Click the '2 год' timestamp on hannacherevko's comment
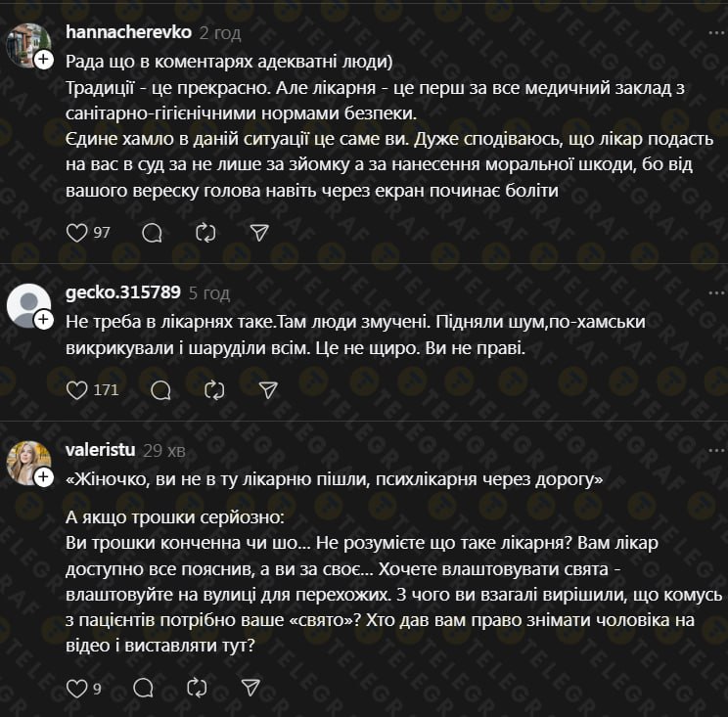 click(220, 32)
